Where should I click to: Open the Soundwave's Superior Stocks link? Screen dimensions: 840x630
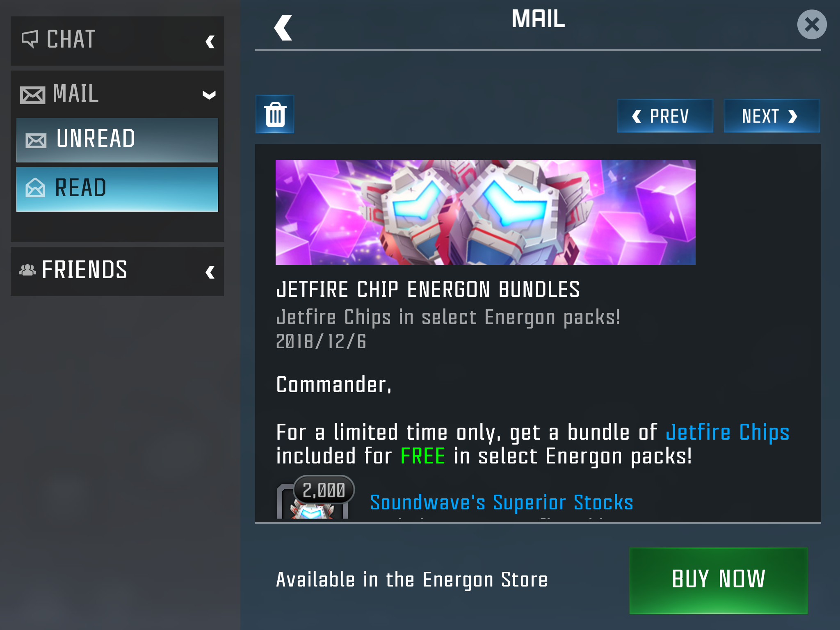502,502
